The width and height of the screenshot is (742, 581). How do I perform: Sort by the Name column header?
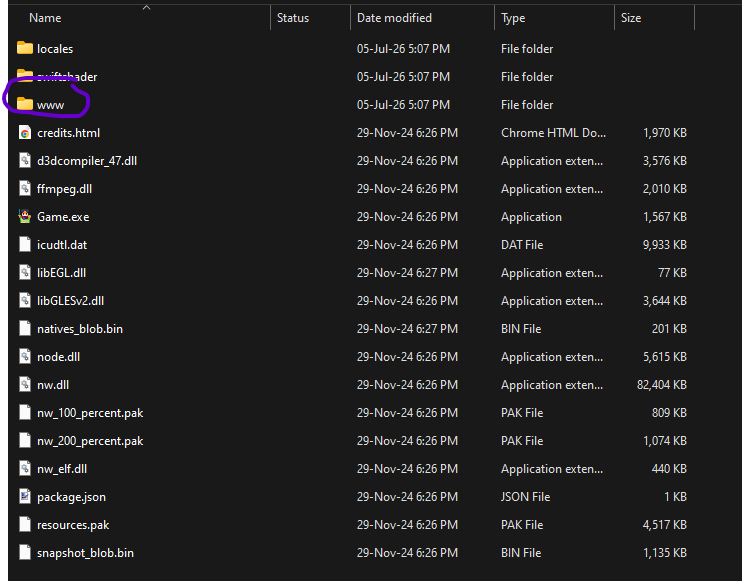point(45,18)
